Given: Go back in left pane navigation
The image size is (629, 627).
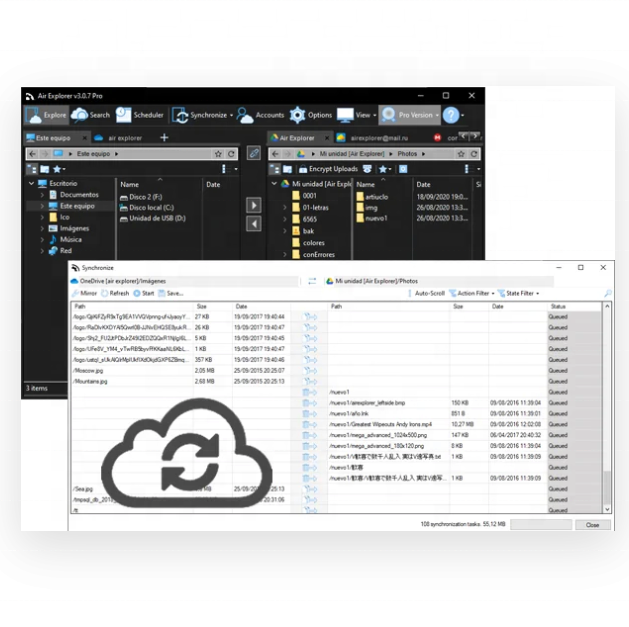Looking at the screenshot, I should (x=33, y=154).
